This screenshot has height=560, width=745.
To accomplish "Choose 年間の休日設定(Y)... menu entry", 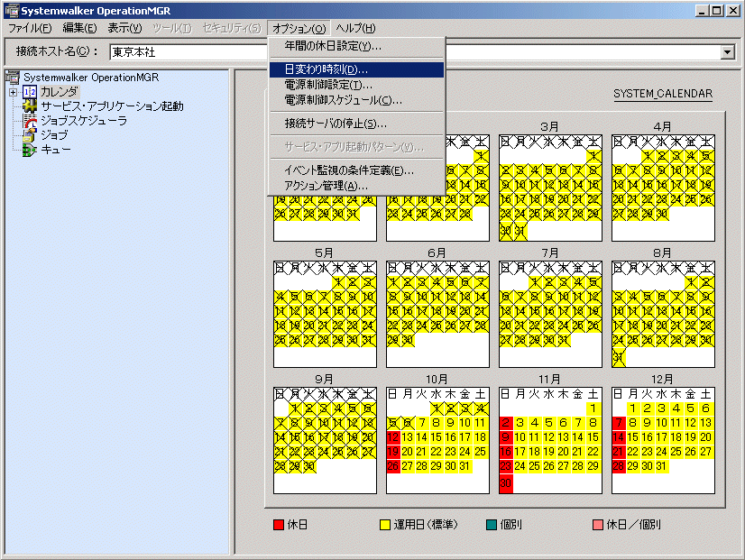I will (356, 46).
